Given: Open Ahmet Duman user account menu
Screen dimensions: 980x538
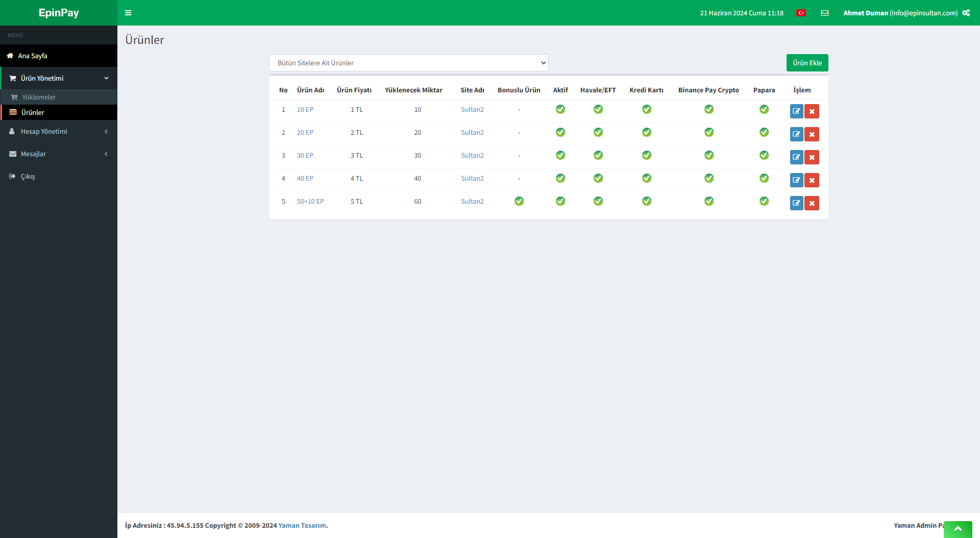Looking at the screenshot, I should tap(900, 13).
